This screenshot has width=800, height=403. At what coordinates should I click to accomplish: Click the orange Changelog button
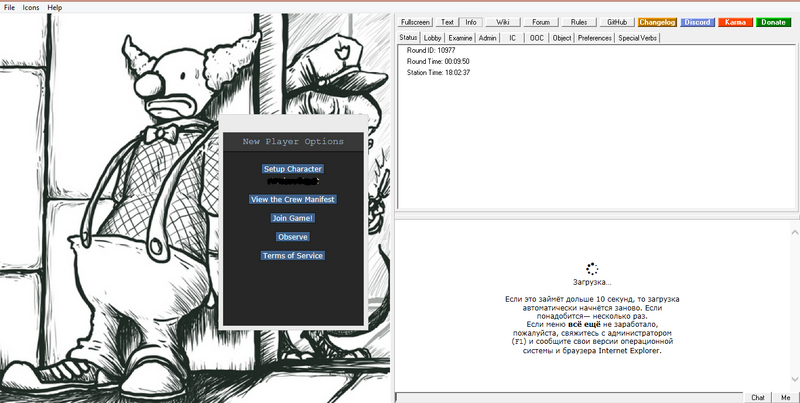(657, 22)
